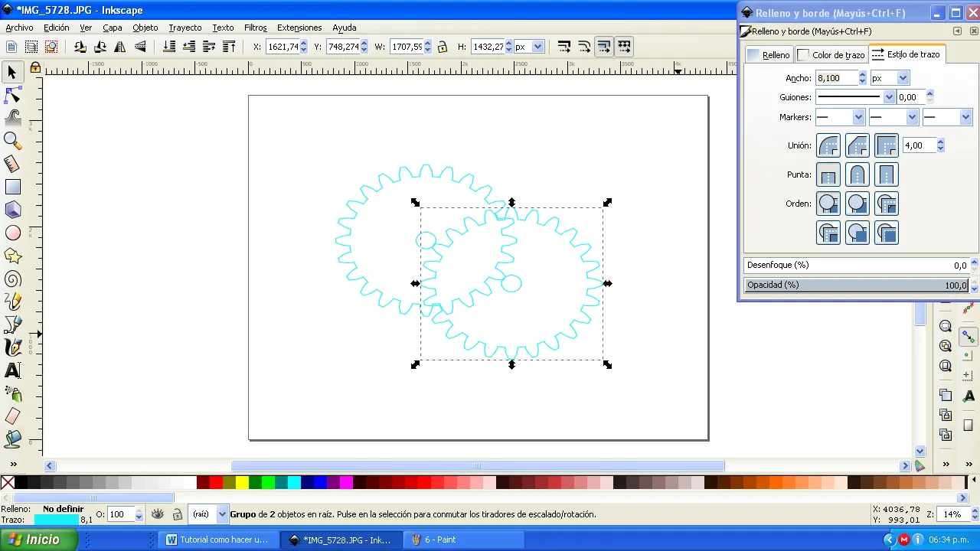The width and height of the screenshot is (980, 551).
Task: Toggle layer lock in status bar
Action: pyautogui.click(x=178, y=514)
